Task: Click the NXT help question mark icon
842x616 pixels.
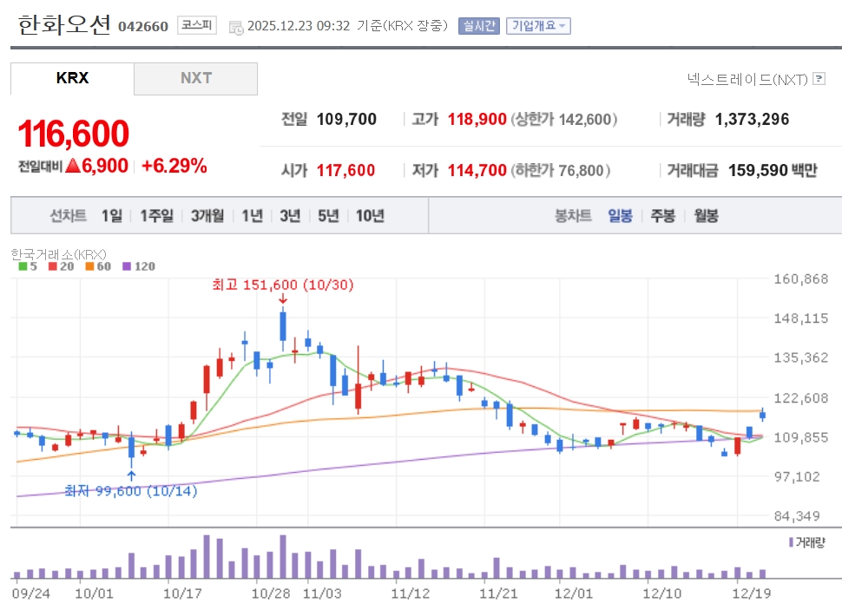Action: click(819, 80)
